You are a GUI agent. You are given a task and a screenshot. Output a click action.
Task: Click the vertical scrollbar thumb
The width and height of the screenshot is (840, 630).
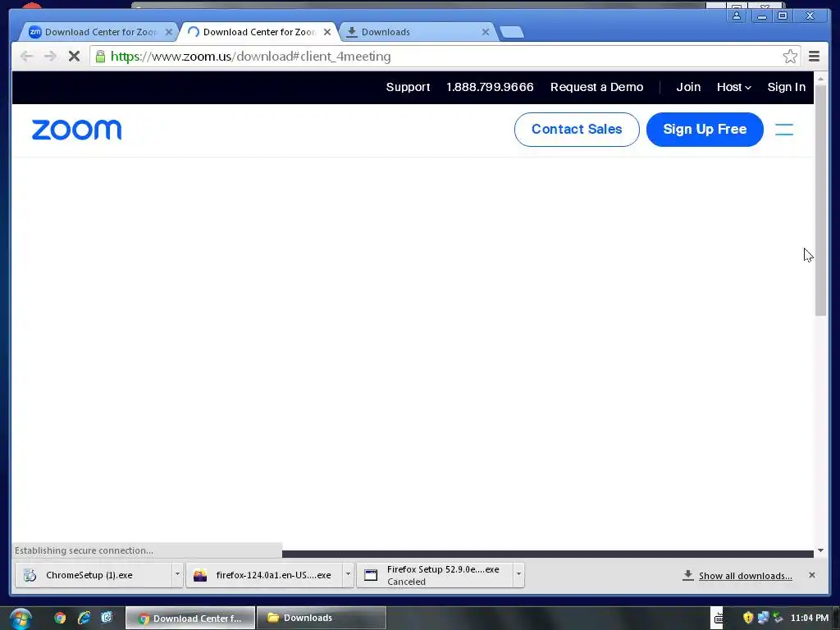click(820, 200)
